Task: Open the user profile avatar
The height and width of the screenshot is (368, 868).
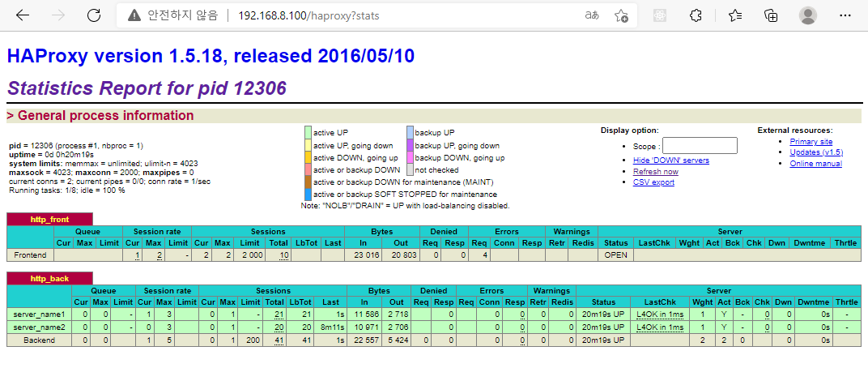Action: (807, 15)
